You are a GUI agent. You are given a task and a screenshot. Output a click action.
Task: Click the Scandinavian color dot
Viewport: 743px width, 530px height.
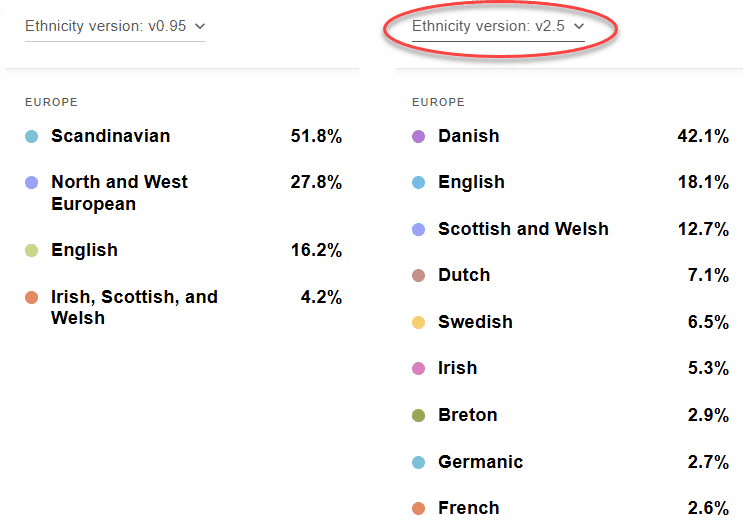[x=31, y=136]
